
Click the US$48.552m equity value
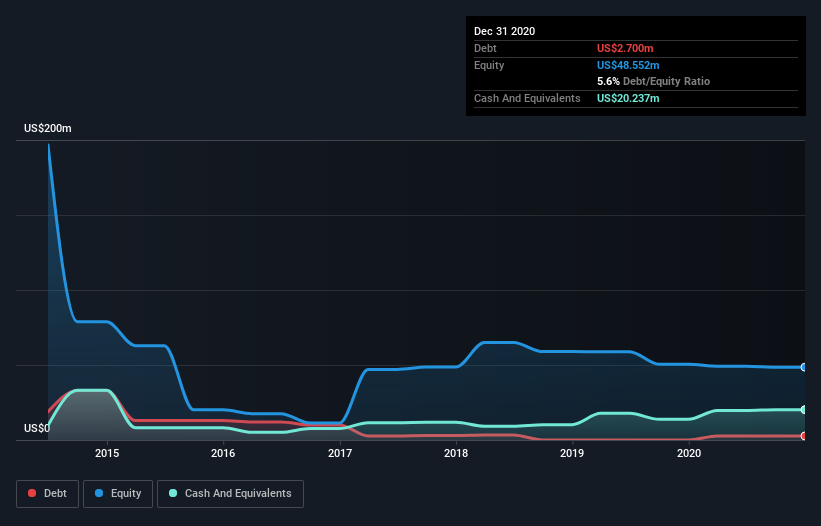628,65
